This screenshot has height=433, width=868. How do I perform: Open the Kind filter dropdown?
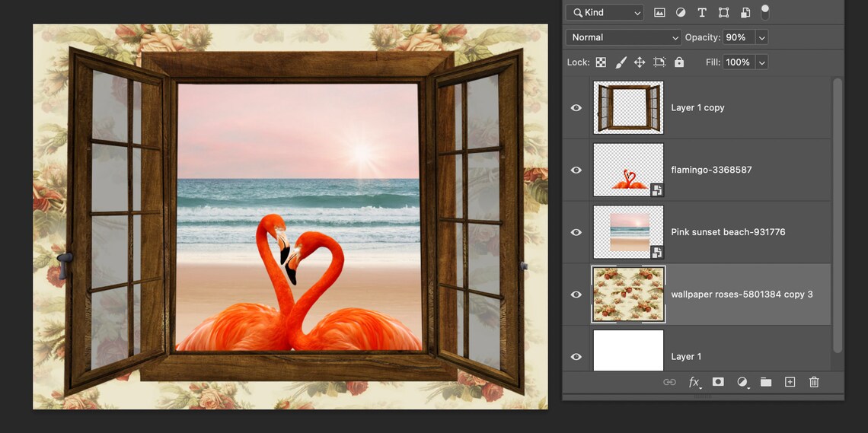(x=605, y=12)
